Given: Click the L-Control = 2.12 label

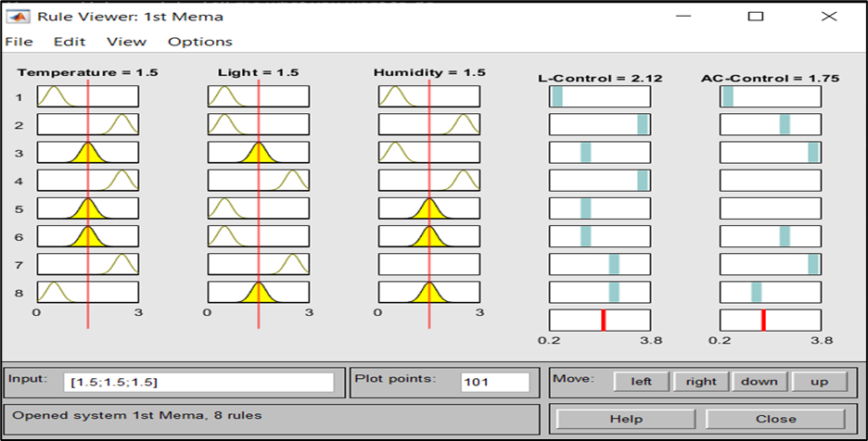Looking at the screenshot, I should (600, 78).
